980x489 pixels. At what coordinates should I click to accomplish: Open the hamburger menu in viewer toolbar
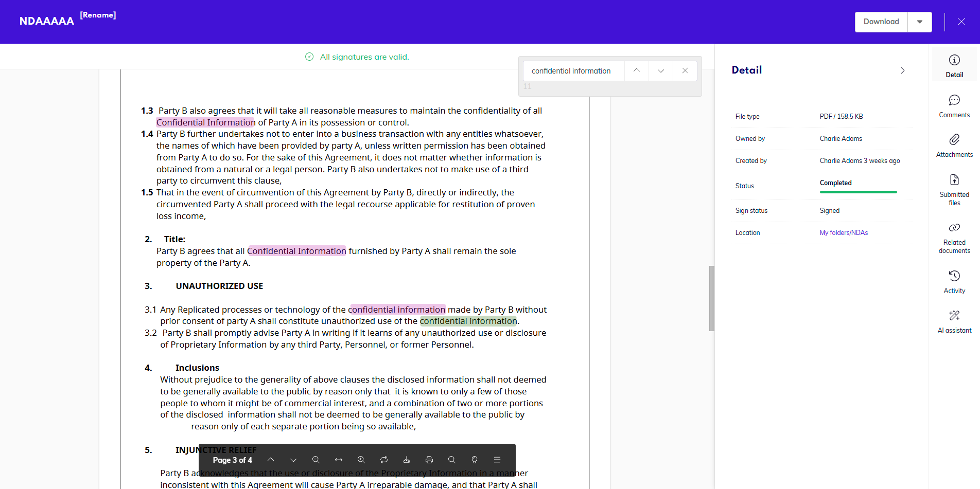(497, 460)
